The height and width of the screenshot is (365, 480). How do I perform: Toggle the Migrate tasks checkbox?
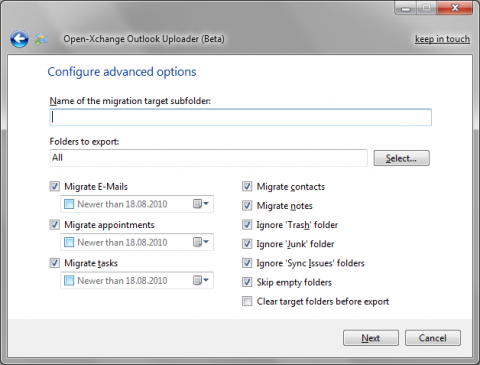click(55, 263)
